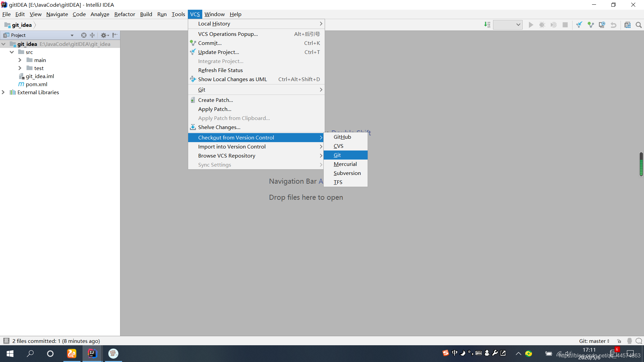Click the Hector inspector icon in status bar
644x362 pixels.
point(629,341)
